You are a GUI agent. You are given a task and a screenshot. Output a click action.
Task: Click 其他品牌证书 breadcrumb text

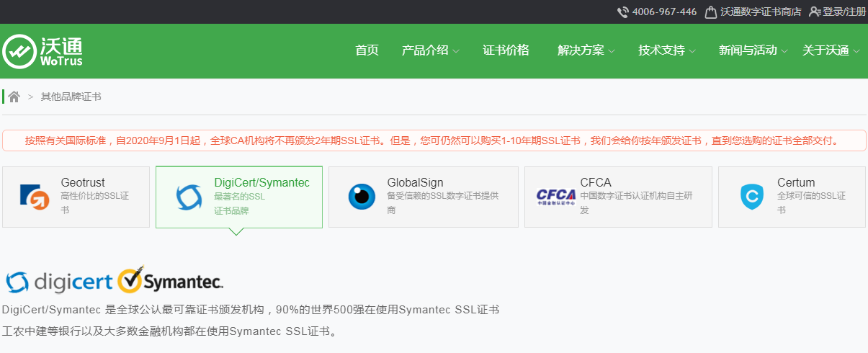click(x=71, y=97)
